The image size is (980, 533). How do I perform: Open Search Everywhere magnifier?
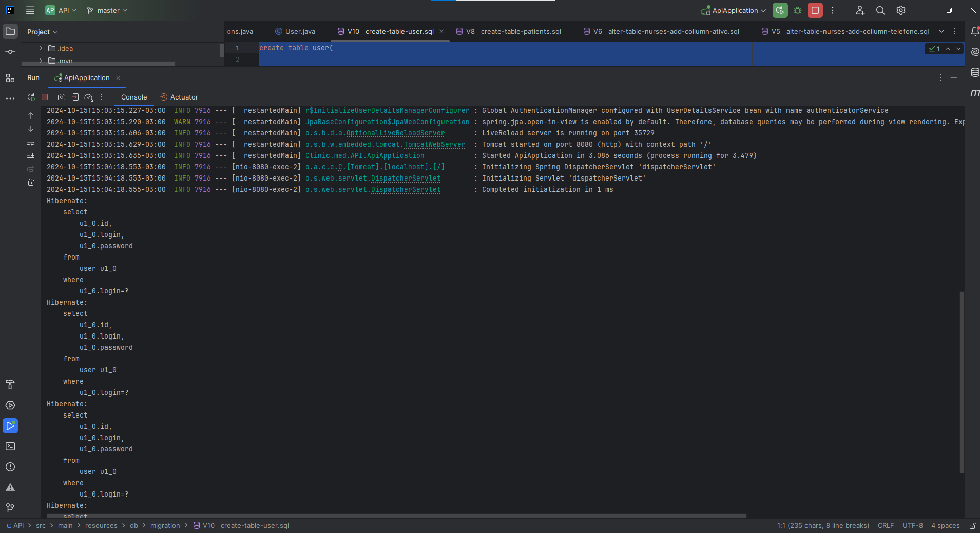coord(880,10)
